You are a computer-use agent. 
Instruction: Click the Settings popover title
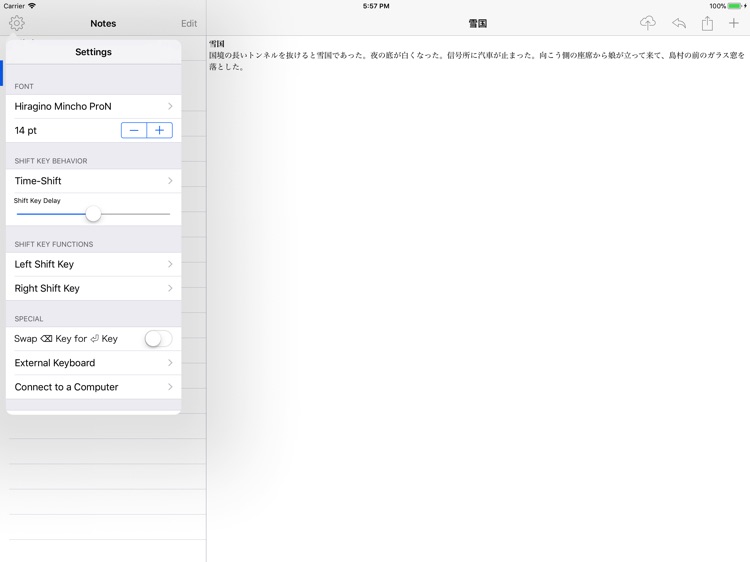tap(93, 52)
